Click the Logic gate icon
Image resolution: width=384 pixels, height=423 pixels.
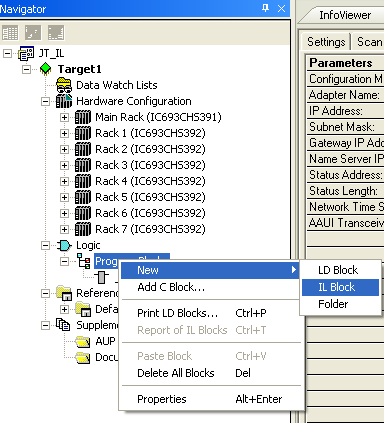pyautogui.click(x=64, y=246)
